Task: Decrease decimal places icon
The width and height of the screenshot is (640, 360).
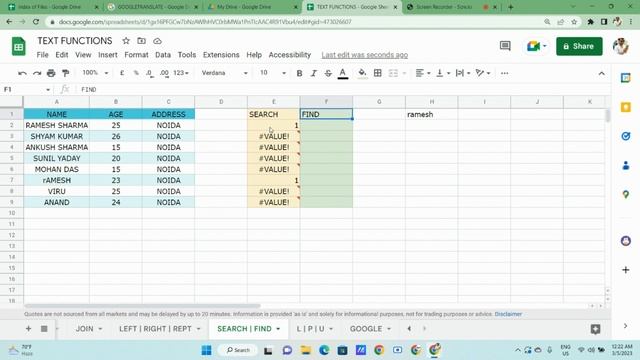Action: click(149, 73)
